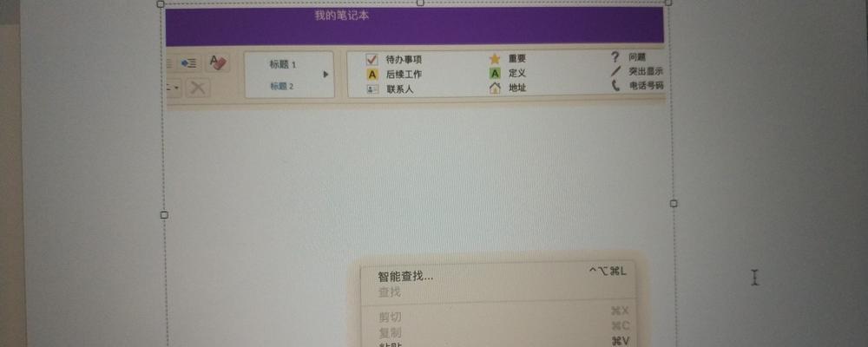Select the 定义 tag label
This screenshot has width=868, height=347.
coord(517,73)
